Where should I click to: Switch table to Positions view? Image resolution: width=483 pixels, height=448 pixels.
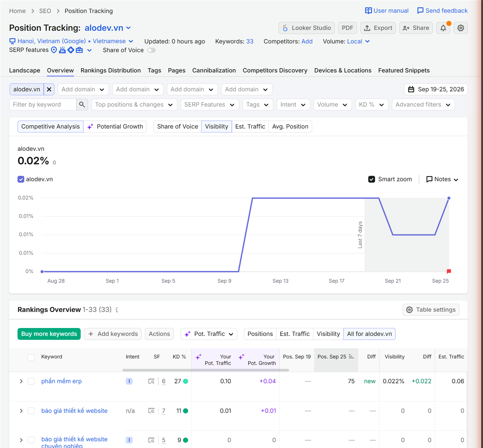[260, 334]
